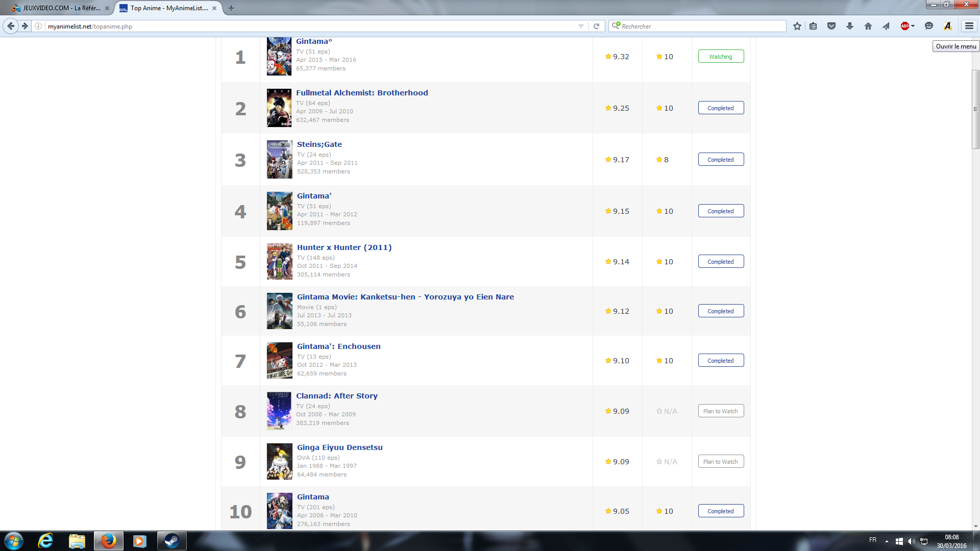
Task: Open the URL bar history dropdown
Action: click(581, 26)
